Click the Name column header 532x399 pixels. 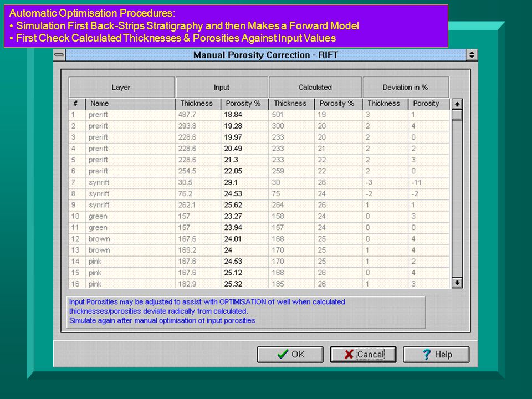point(130,104)
